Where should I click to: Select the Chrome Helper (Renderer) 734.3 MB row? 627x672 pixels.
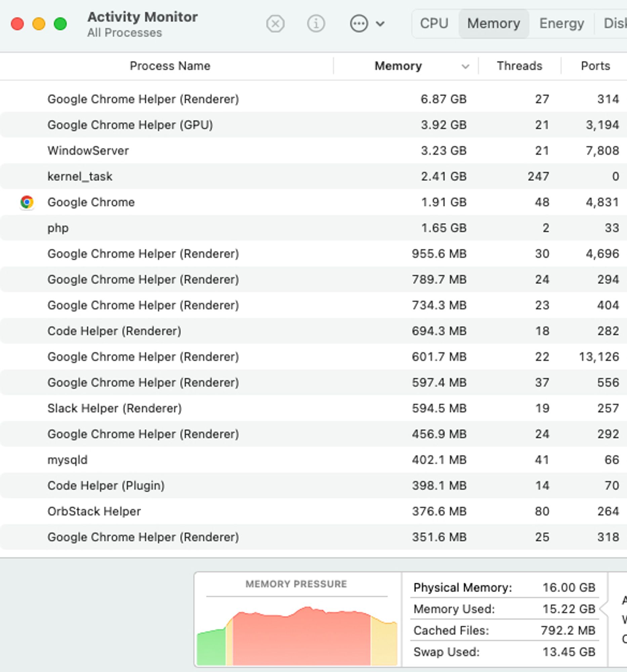click(313, 305)
